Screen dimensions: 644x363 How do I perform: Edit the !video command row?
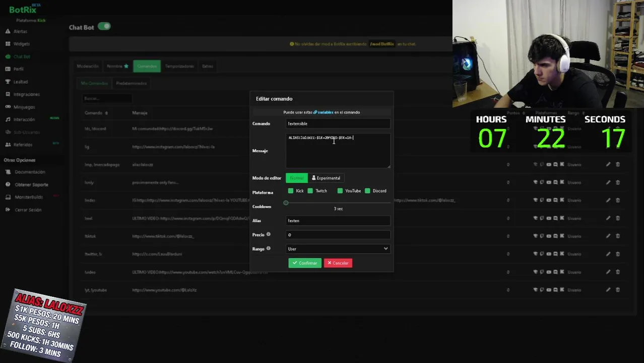608,272
